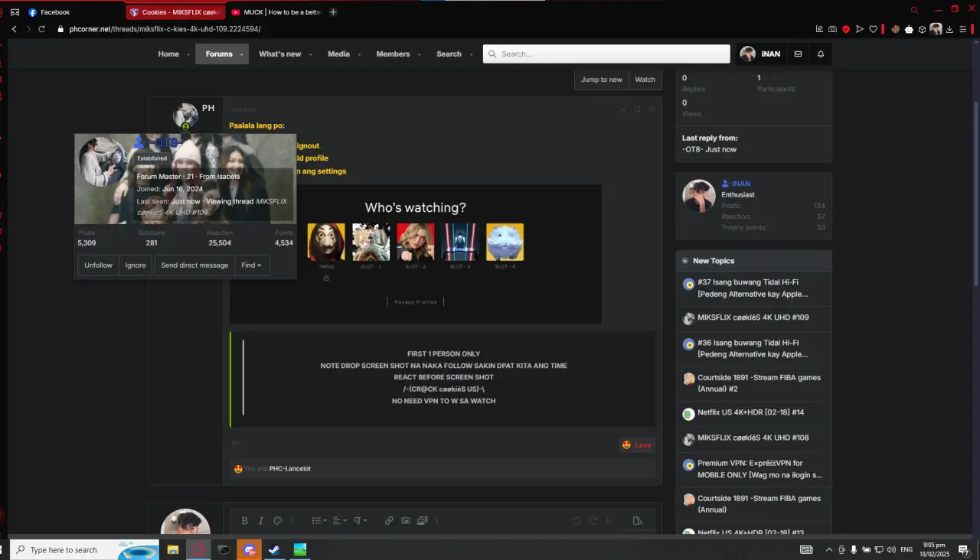This screenshot has height=560, width=980.
Task: Click the Windows taskbar search box
Action: (x=84, y=549)
